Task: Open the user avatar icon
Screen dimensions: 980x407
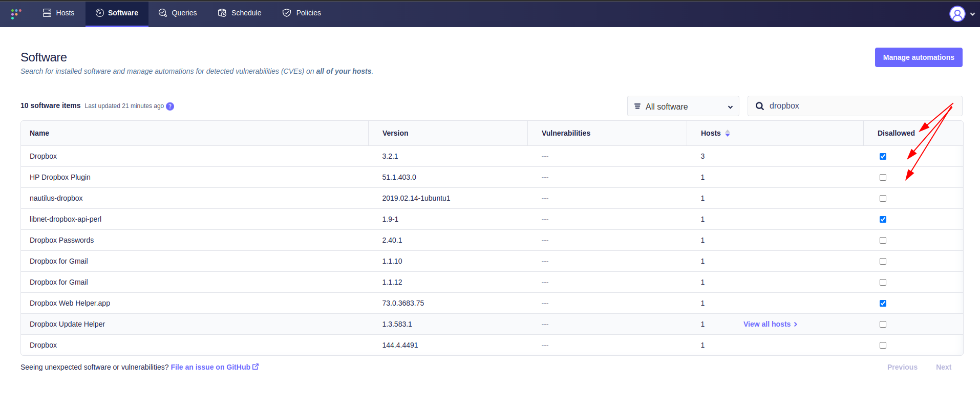Action: (957, 14)
